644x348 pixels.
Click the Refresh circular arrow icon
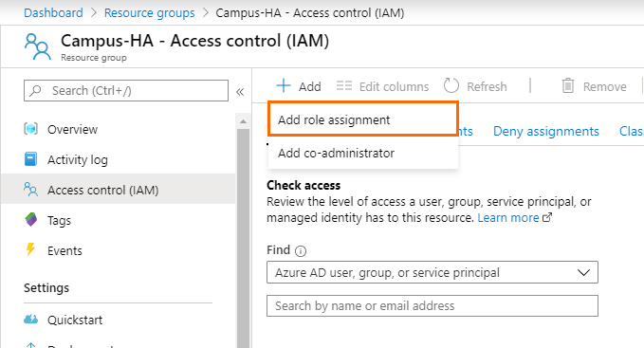[x=451, y=85]
